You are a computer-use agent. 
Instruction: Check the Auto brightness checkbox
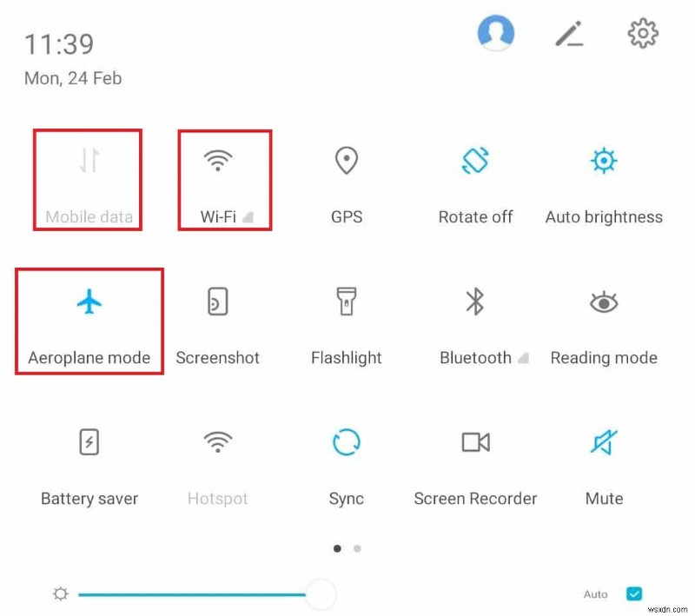click(x=634, y=593)
